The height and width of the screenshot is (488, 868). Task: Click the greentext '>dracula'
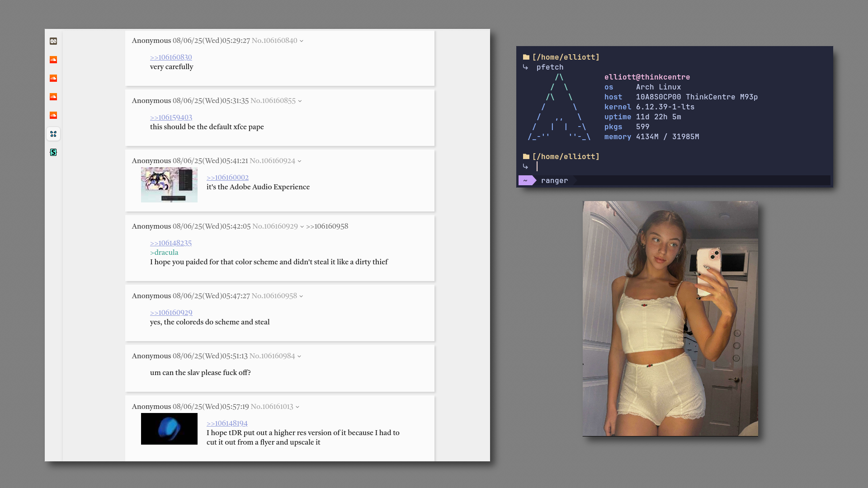[x=164, y=252]
